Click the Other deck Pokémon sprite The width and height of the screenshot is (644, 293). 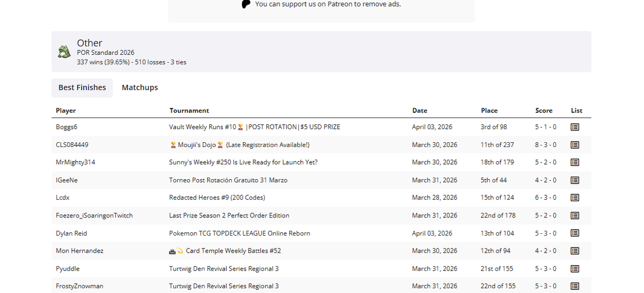pos(64,52)
